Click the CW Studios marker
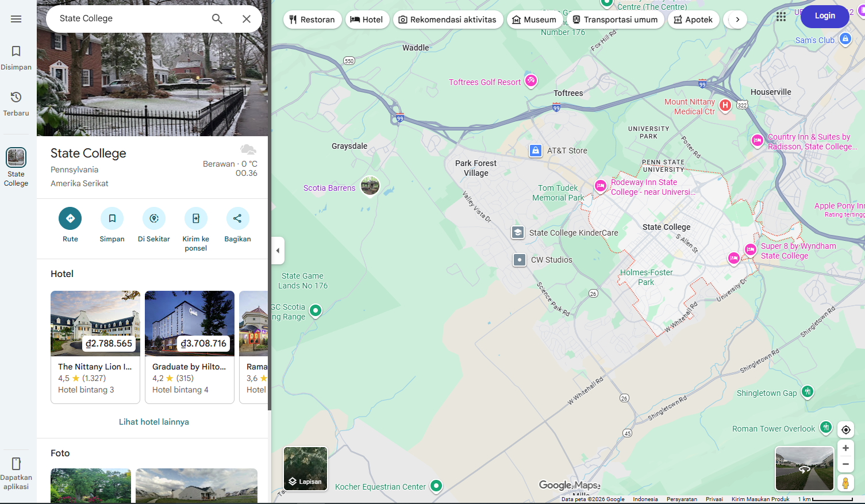The width and height of the screenshot is (865, 504). pos(520,260)
